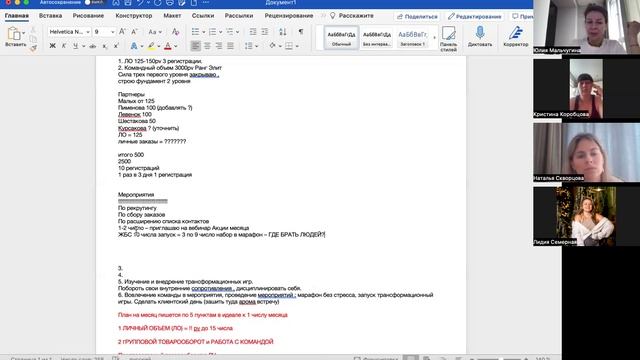
Task: Underline text with the Ч button
Action: [76, 46]
